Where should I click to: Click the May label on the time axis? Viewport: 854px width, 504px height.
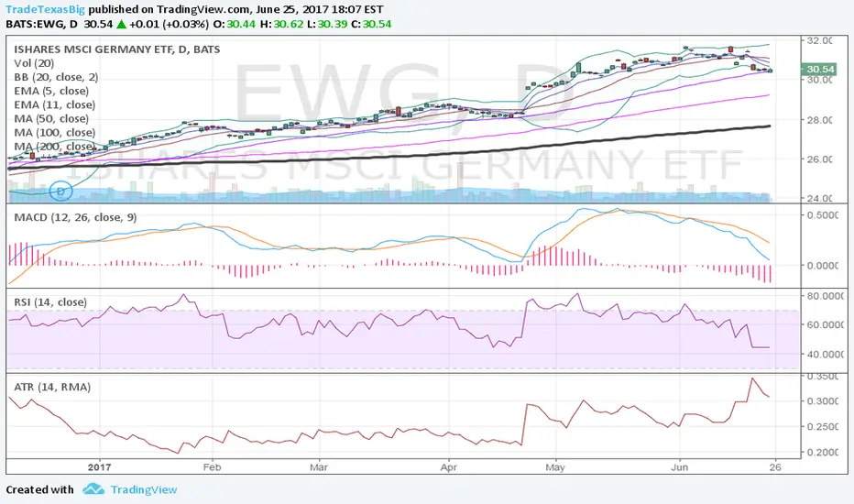coord(555,467)
